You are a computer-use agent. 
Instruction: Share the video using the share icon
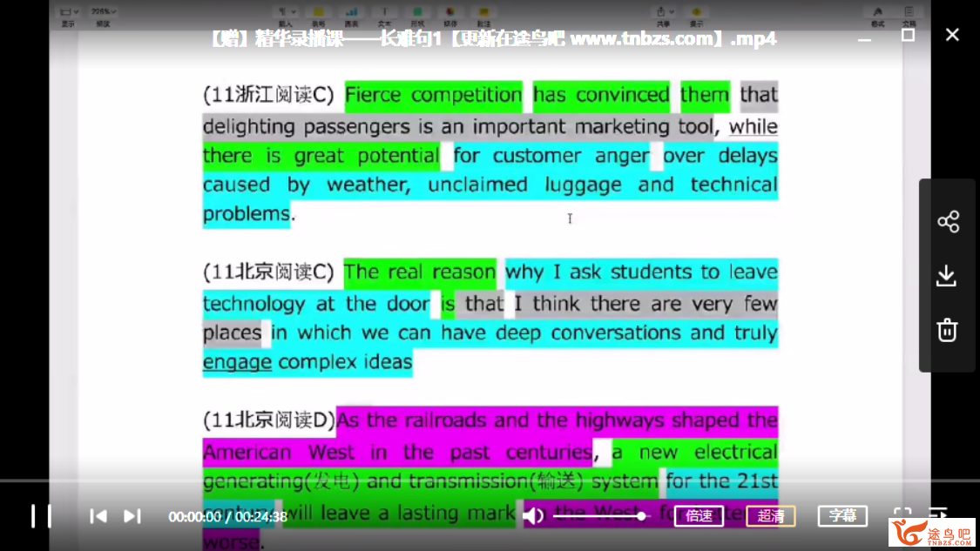948,222
